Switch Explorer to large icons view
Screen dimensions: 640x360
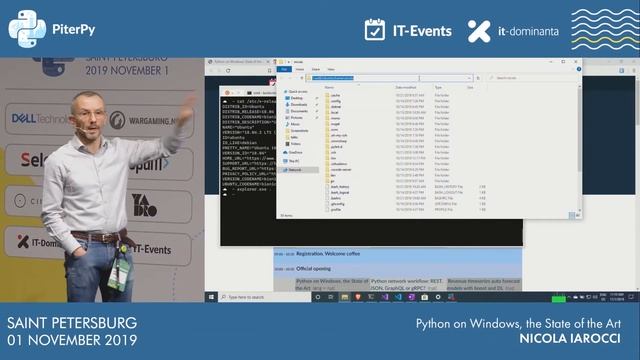578,215
